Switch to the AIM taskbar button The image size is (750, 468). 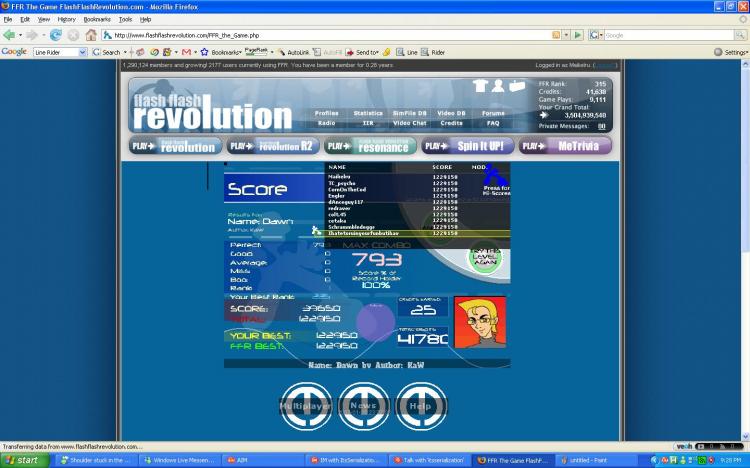click(263, 460)
